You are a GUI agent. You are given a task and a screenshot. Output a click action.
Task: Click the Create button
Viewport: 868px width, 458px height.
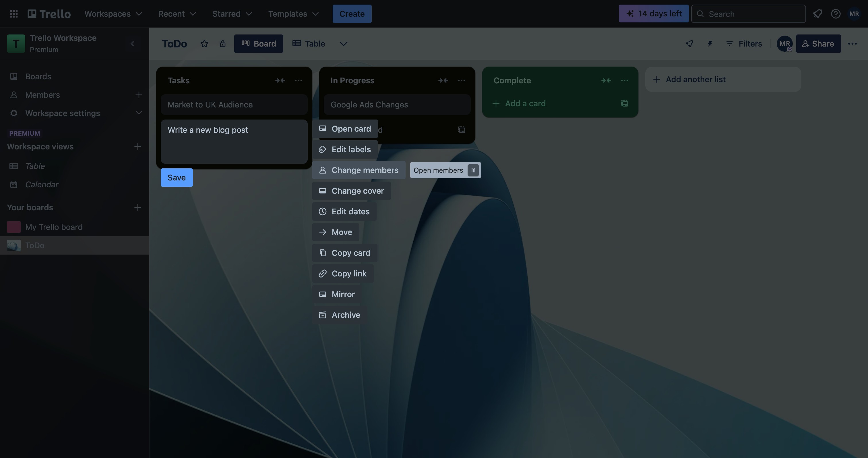click(x=352, y=14)
